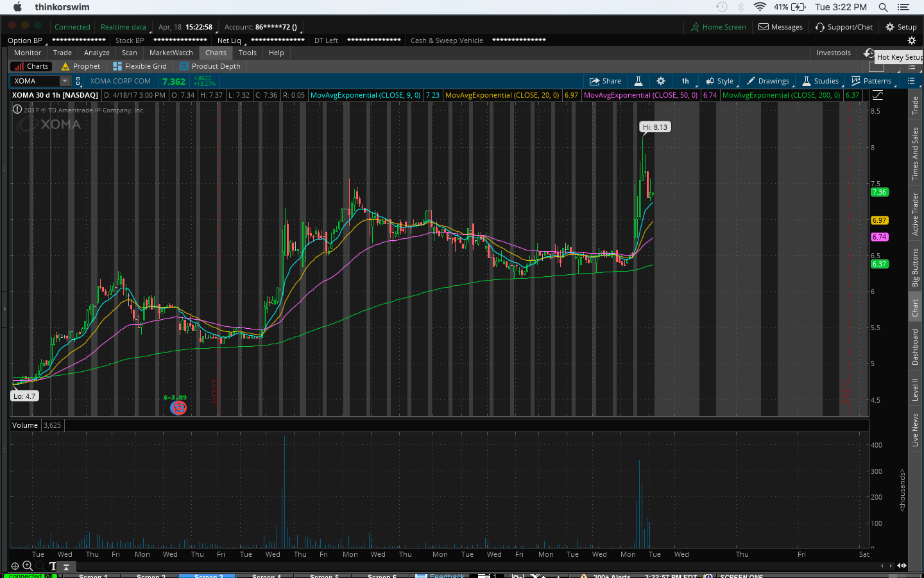
Task: Click the chart settings gear icon
Action: click(661, 81)
